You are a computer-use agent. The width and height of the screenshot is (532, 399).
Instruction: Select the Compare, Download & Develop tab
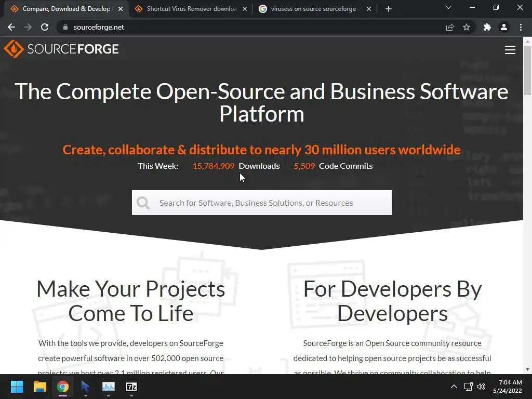coord(66,9)
